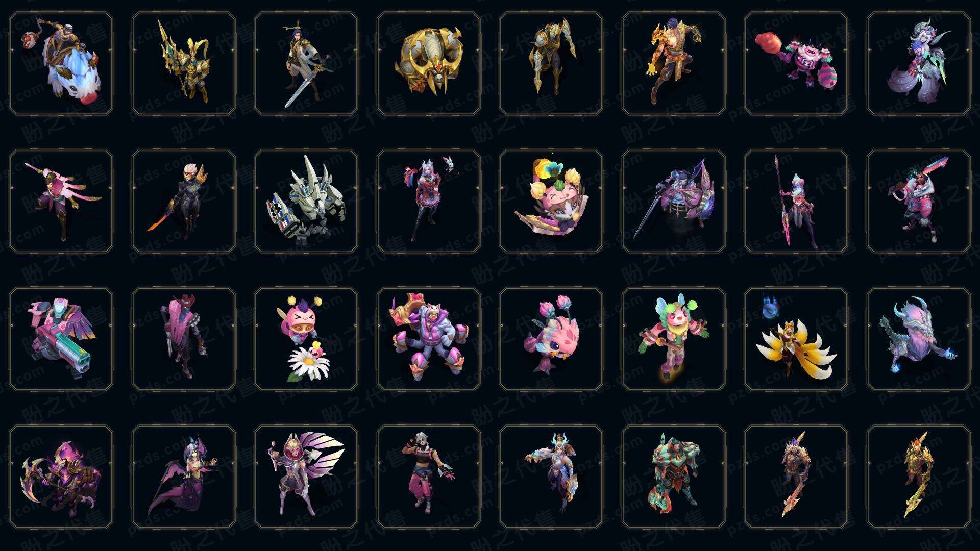Open the green-haired swordsman in pink jacket
Image resolution: width=980 pixels, height=551 pixels.
point(919,202)
